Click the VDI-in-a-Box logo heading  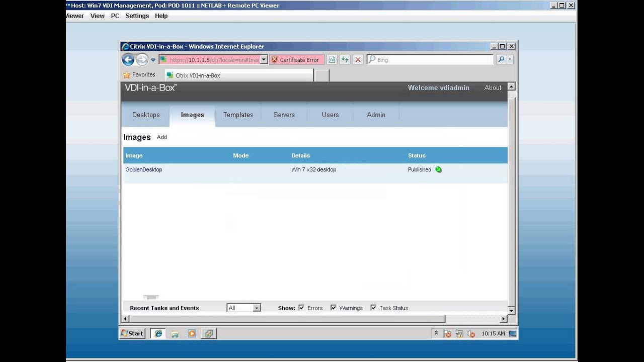click(150, 87)
